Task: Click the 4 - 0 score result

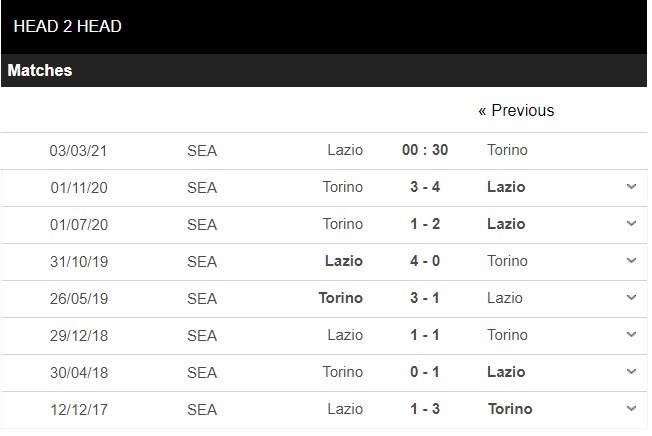Action: point(425,261)
